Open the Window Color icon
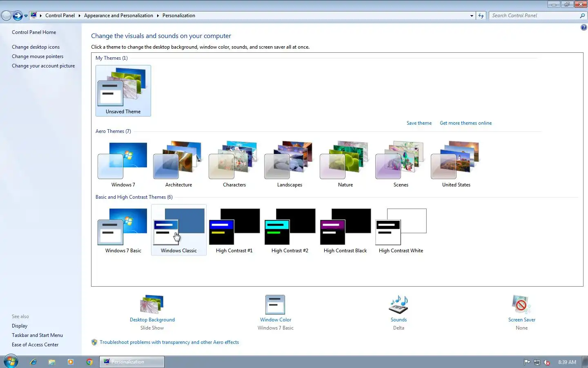Image resolution: width=588 pixels, height=368 pixels. tap(275, 305)
